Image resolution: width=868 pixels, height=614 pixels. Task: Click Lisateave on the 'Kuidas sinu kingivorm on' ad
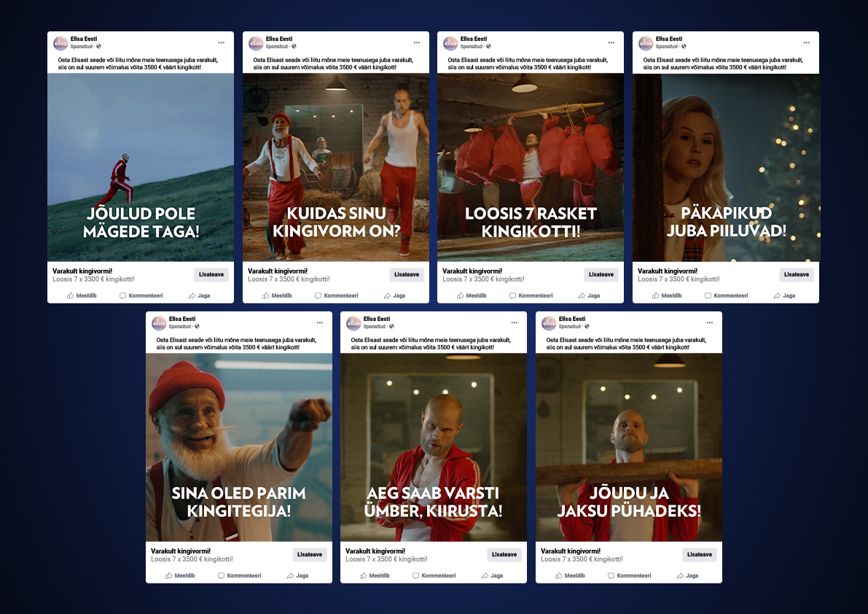click(x=406, y=275)
